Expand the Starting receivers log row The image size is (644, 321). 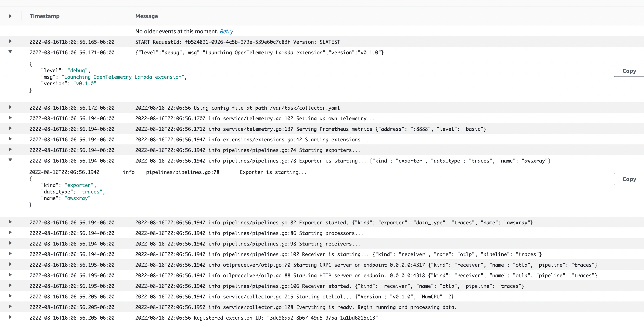10,243
